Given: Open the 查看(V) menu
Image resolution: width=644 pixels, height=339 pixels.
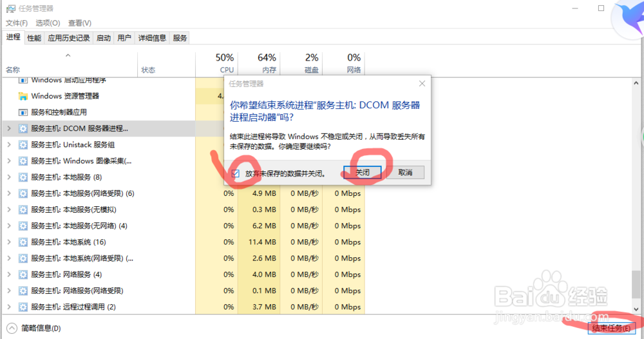Looking at the screenshot, I should tap(80, 23).
